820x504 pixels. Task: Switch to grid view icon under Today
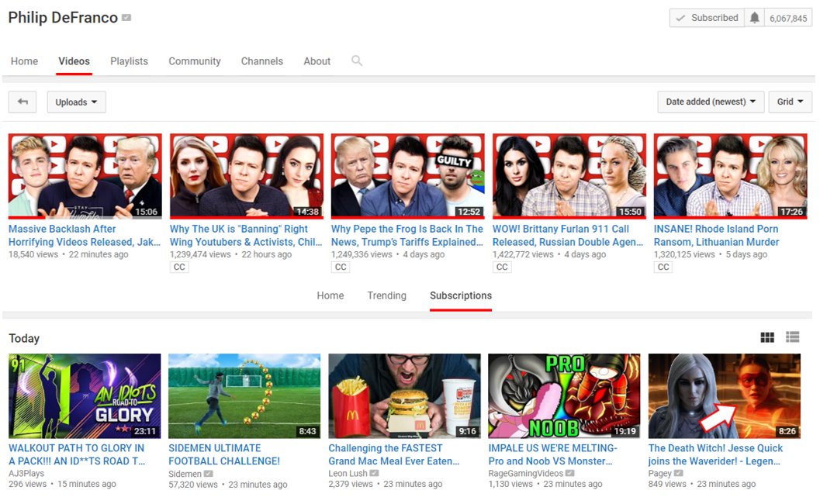coord(767,337)
